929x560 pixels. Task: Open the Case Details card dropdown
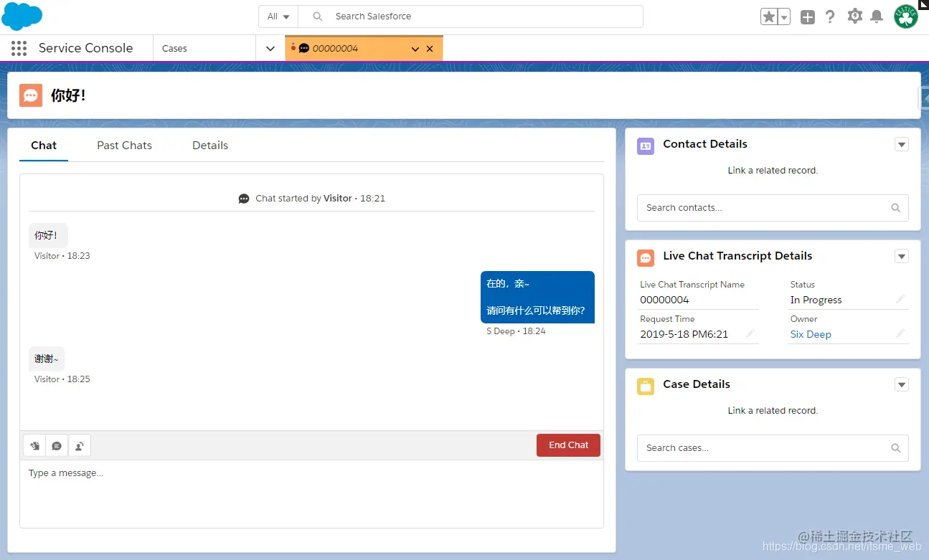point(902,385)
